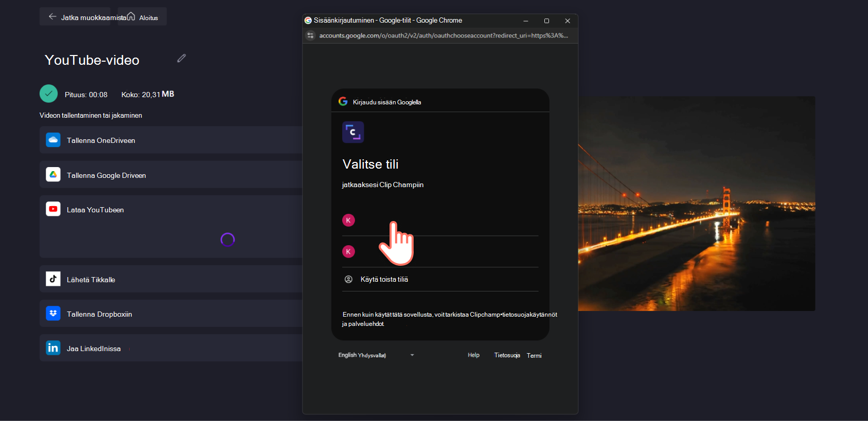Click the green checkmark status icon
The height and width of the screenshot is (421, 868).
[48, 94]
